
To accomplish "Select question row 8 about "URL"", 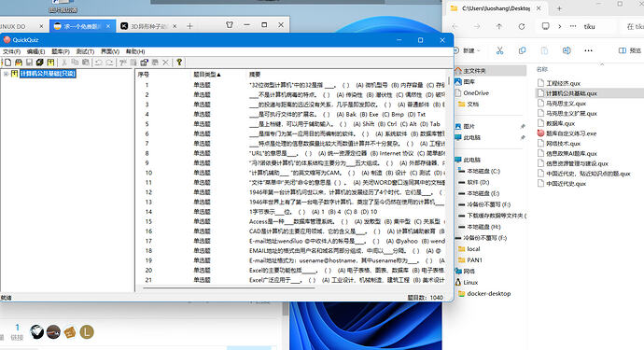I will [x=290, y=153].
